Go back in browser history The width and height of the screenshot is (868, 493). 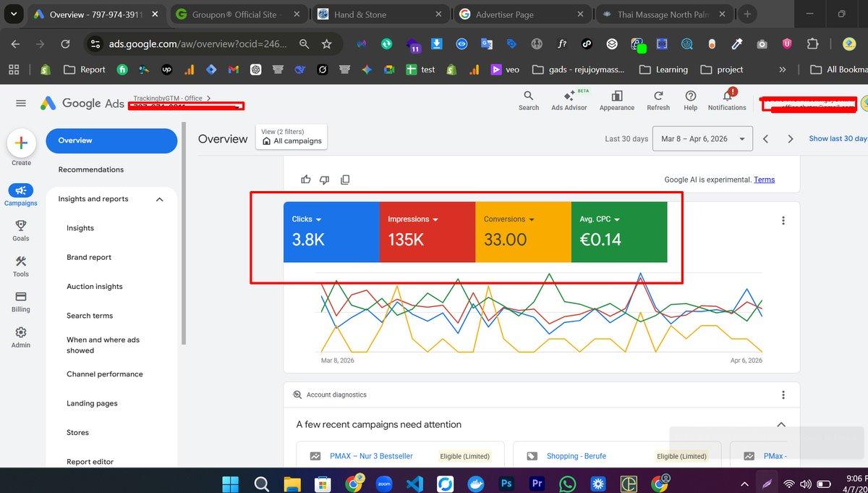click(15, 44)
